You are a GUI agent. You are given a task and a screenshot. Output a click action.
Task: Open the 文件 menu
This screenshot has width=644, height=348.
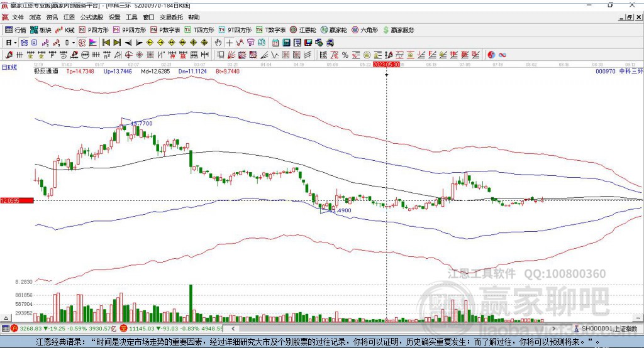click(18, 17)
